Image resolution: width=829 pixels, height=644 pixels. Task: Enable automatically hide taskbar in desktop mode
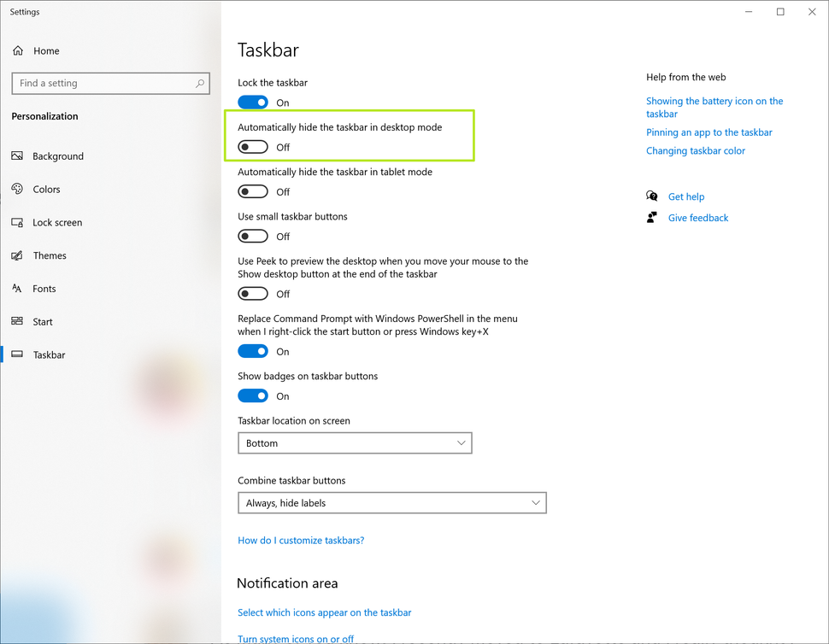(253, 146)
